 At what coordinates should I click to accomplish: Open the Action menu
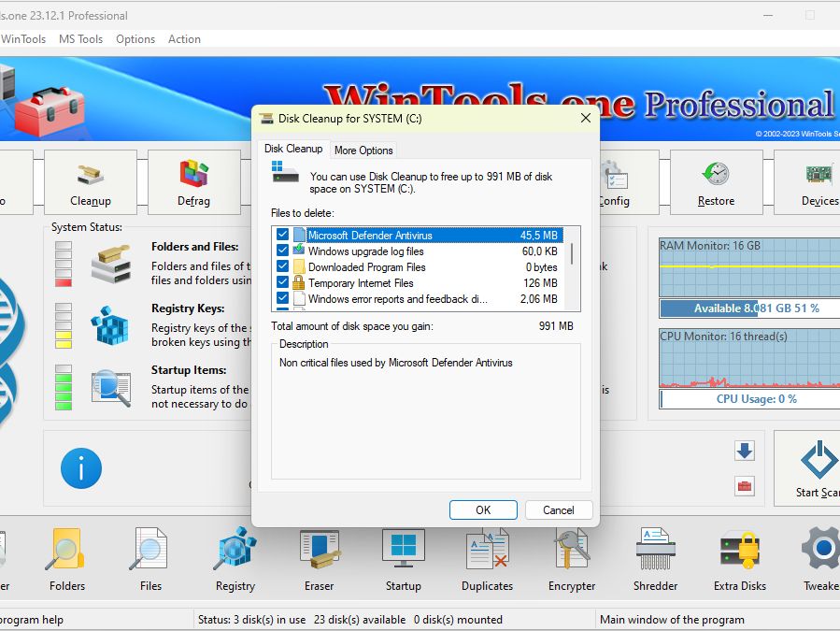(x=184, y=39)
